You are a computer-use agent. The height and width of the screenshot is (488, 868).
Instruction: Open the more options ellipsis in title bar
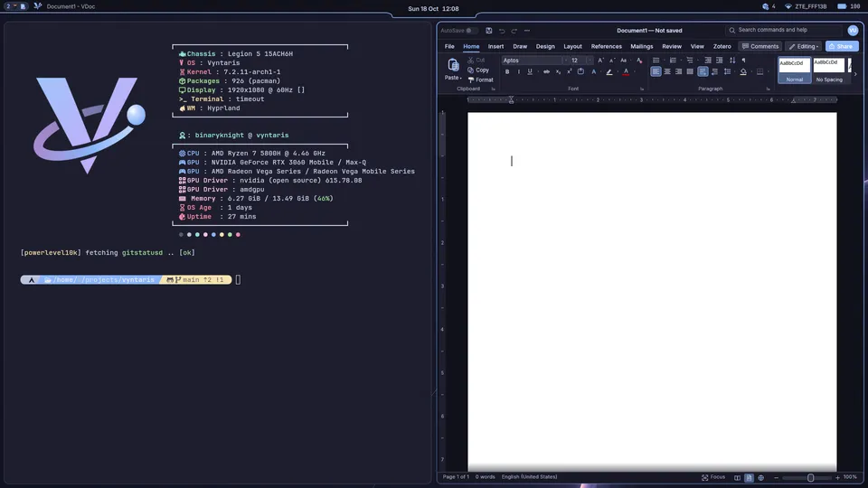tap(527, 31)
